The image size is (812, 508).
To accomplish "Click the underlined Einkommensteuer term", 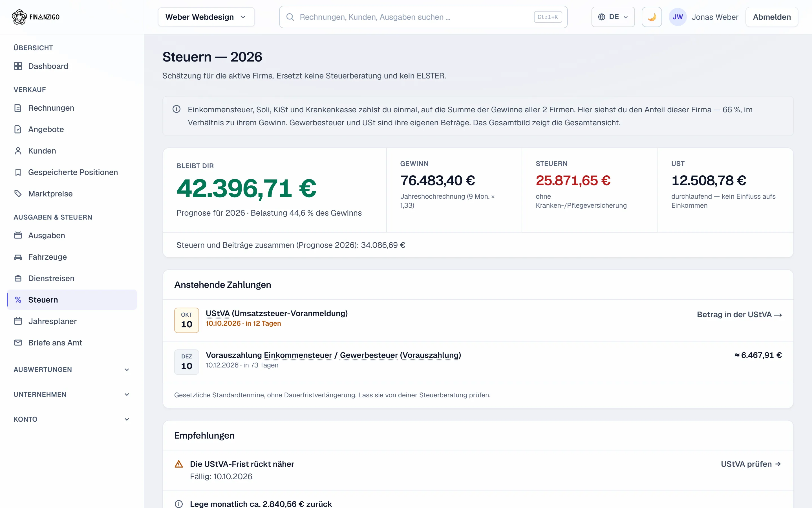I will tap(298, 355).
